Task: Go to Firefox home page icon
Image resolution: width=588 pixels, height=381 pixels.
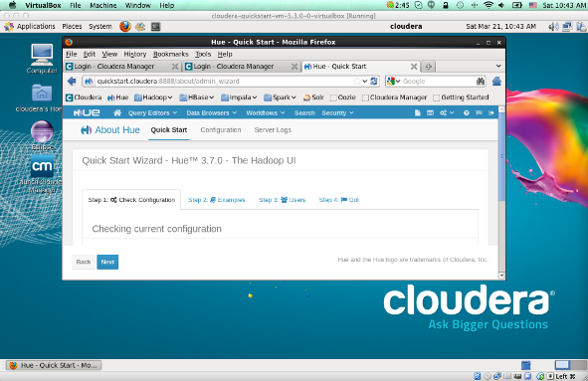Action: tap(496, 81)
